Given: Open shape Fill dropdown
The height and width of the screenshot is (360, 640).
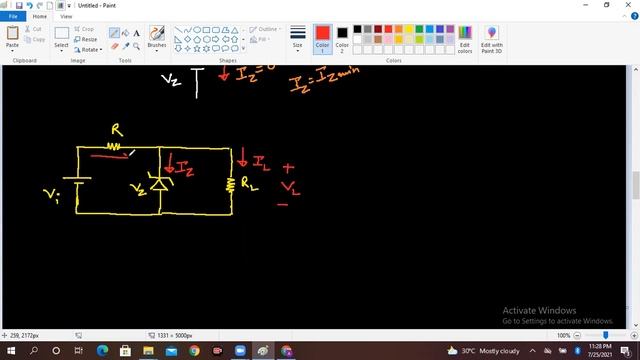Looking at the screenshot, I should point(260,40).
